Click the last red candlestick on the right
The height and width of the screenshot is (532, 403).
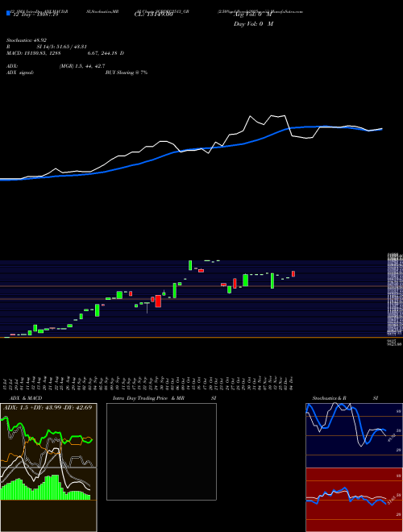[x=293, y=274]
